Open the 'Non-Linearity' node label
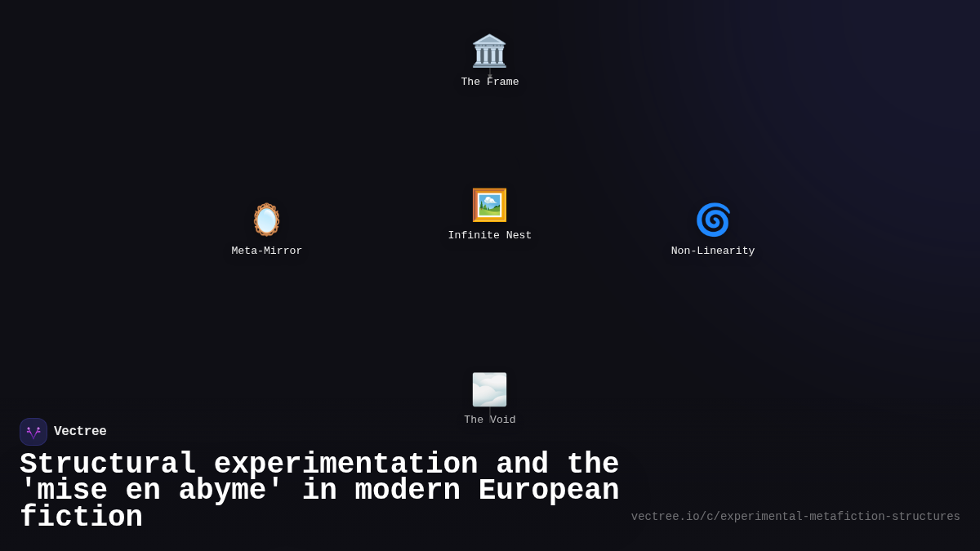980x551 pixels. (x=712, y=251)
